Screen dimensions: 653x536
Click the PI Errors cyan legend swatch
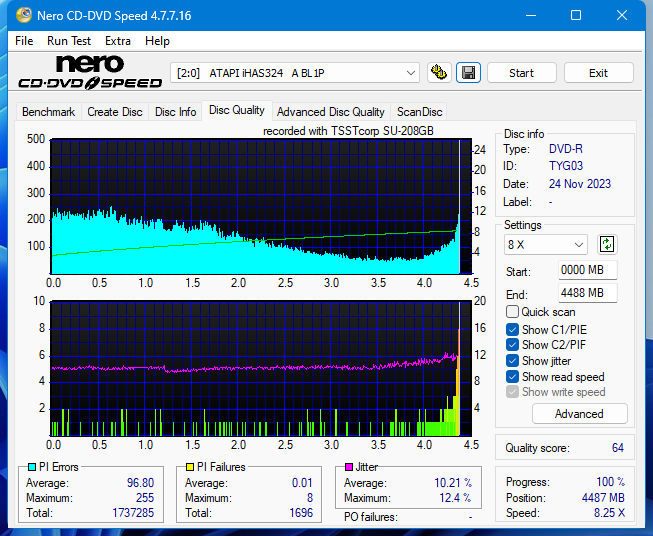click(x=32, y=467)
